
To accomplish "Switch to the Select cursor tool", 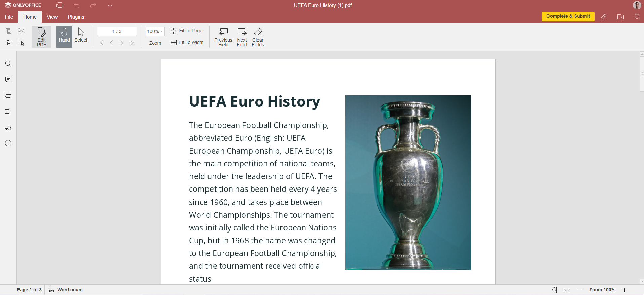I will tap(81, 35).
